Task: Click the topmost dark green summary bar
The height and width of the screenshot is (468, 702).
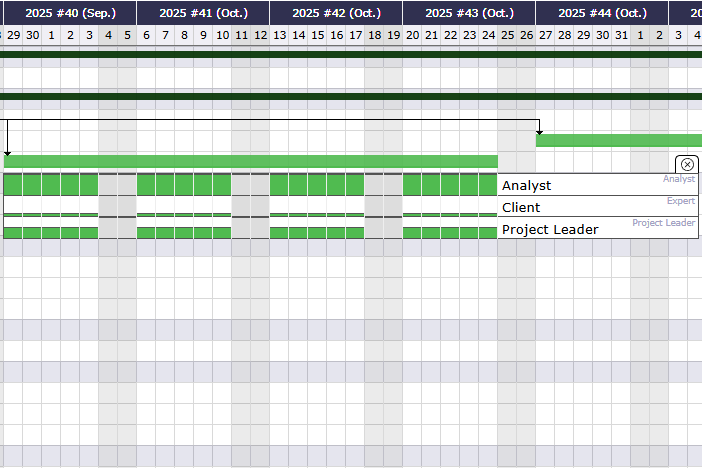Action: tap(350, 54)
